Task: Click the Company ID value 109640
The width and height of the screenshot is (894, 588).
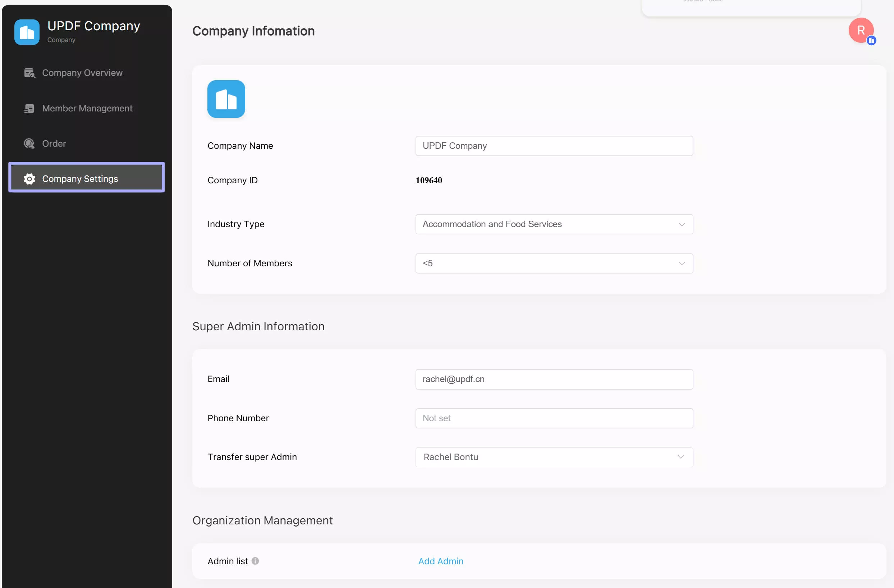Action: click(428, 180)
